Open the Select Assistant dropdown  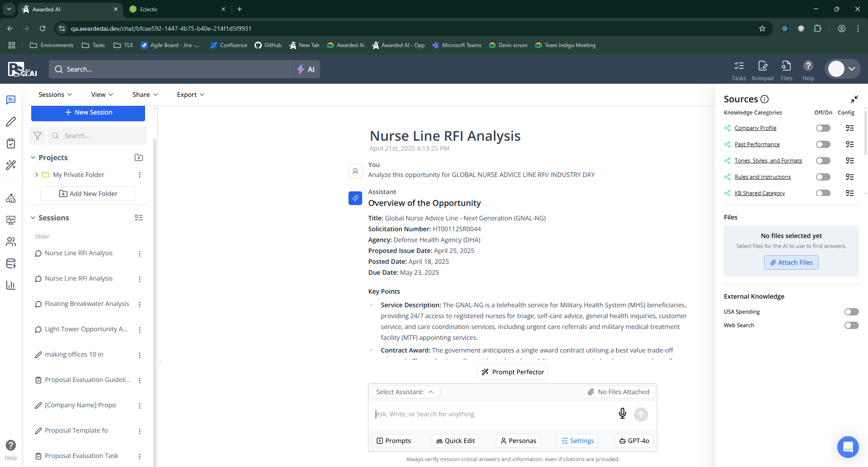[405, 392]
